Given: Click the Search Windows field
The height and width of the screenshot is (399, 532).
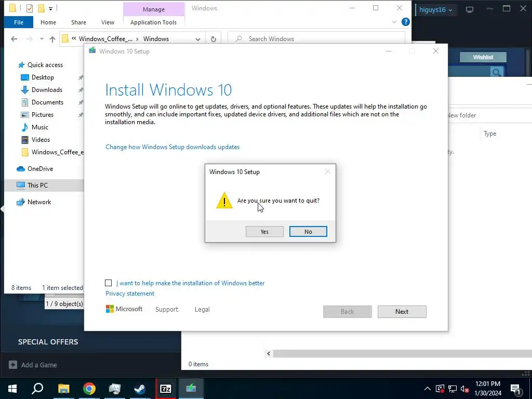Looking at the screenshot, I should [x=316, y=39].
